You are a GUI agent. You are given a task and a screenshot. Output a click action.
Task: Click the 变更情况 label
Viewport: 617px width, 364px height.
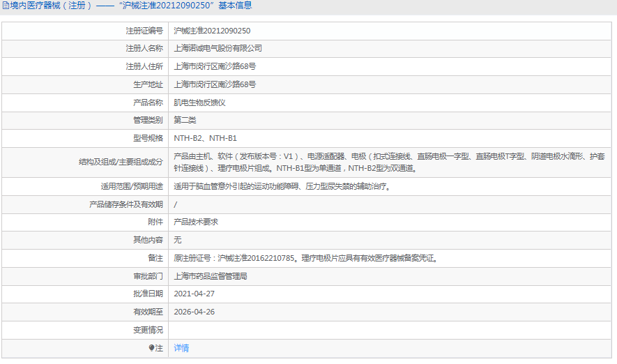click(x=148, y=330)
